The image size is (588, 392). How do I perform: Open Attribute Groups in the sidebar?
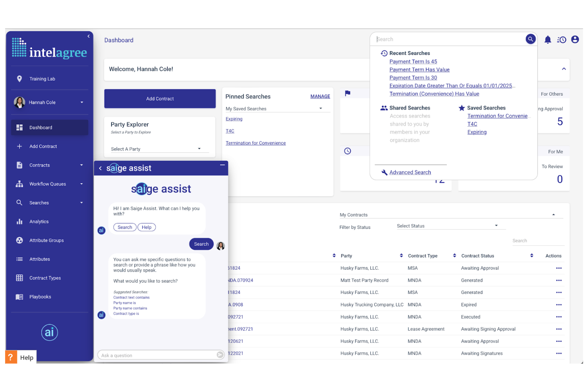(x=46, y=240)
